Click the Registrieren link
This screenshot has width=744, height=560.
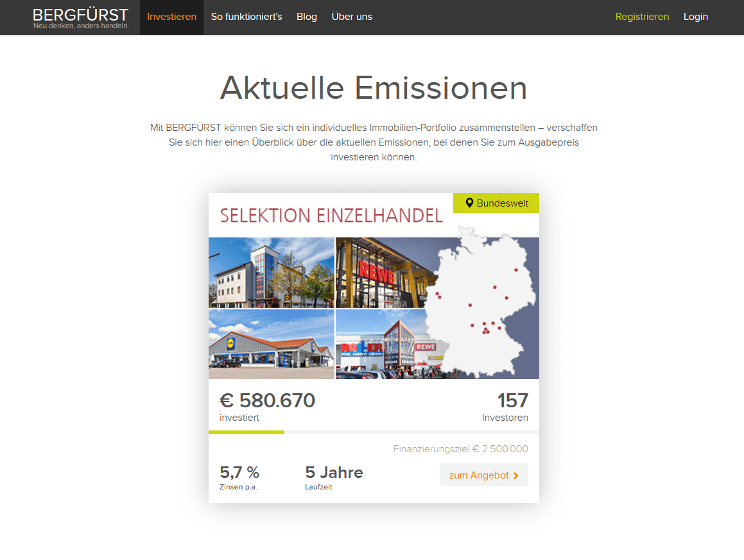tap(642, 17)
